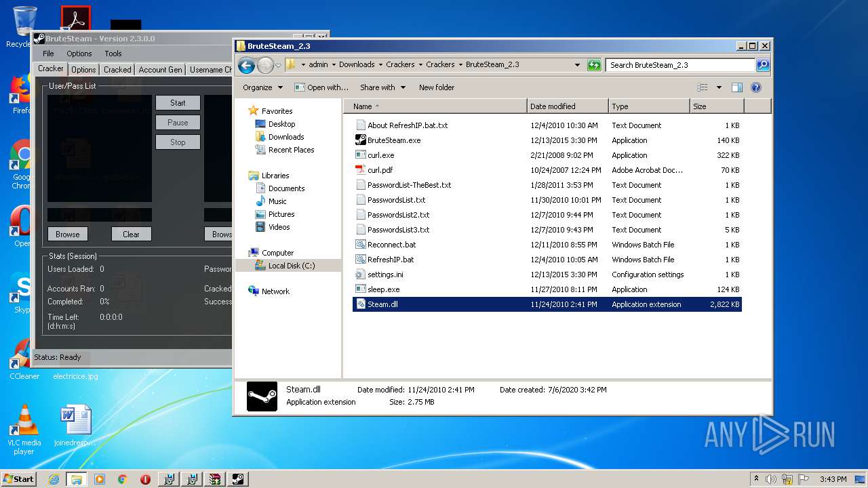Expand the Downloads breadcrumb arrow
The height and width of the screenshot is (488, 868).
click(380, 65)
